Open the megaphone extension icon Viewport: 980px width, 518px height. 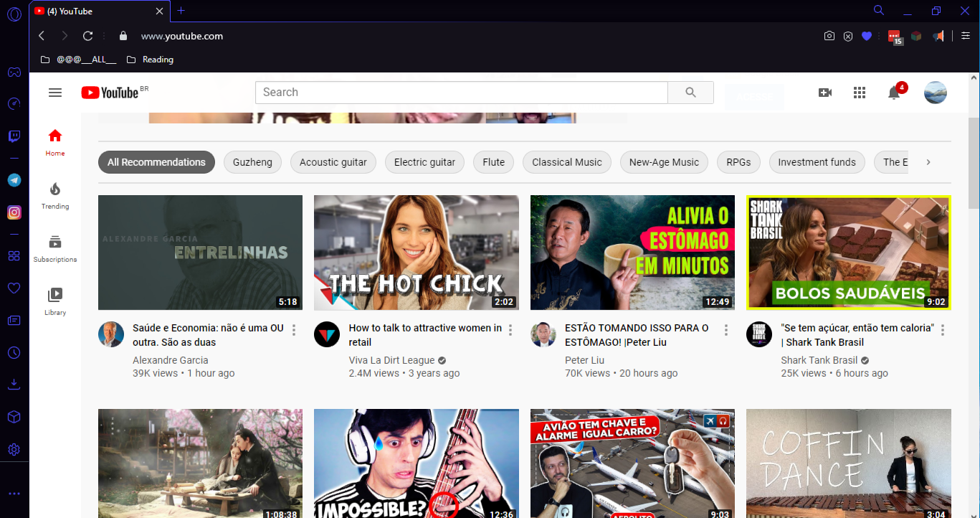[x=938, y=36]
